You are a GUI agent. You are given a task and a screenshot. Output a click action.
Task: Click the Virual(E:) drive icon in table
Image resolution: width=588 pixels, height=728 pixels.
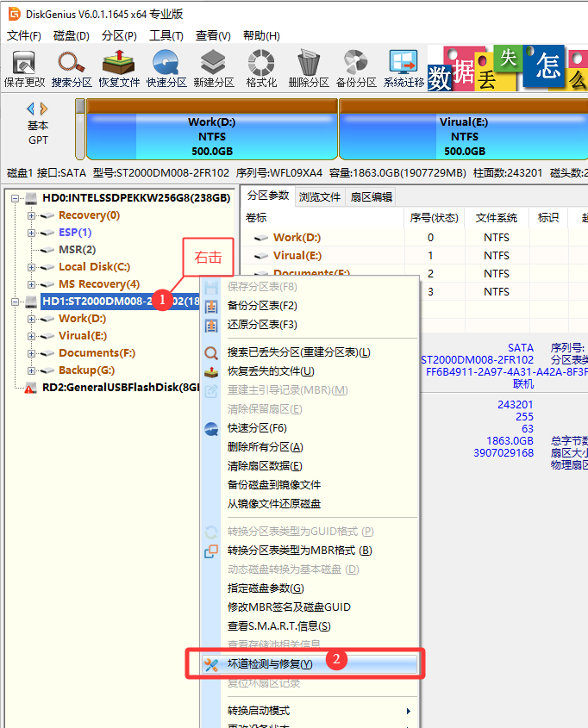point(261,256)
